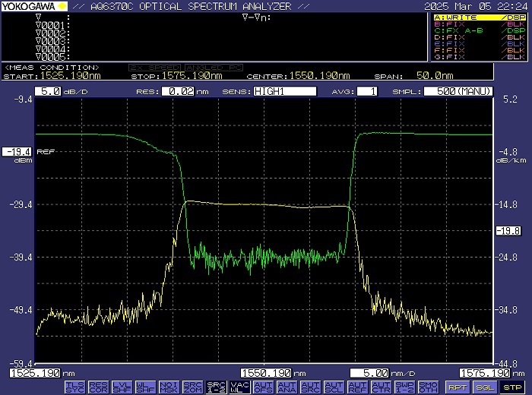Select trace B: FIX /BLK
Image resolution: width=532 pixels, height=395 pixels.
pos(480,24)
